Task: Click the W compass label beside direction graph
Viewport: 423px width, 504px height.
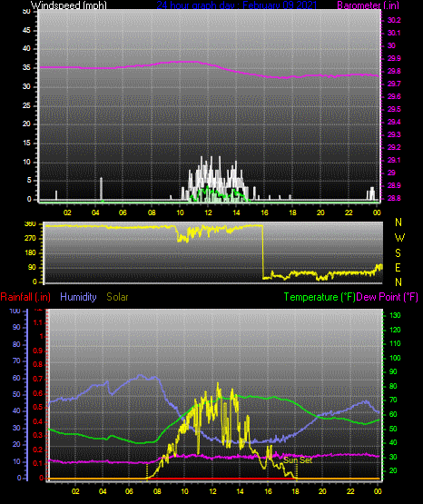Action: tap(399, 238)
